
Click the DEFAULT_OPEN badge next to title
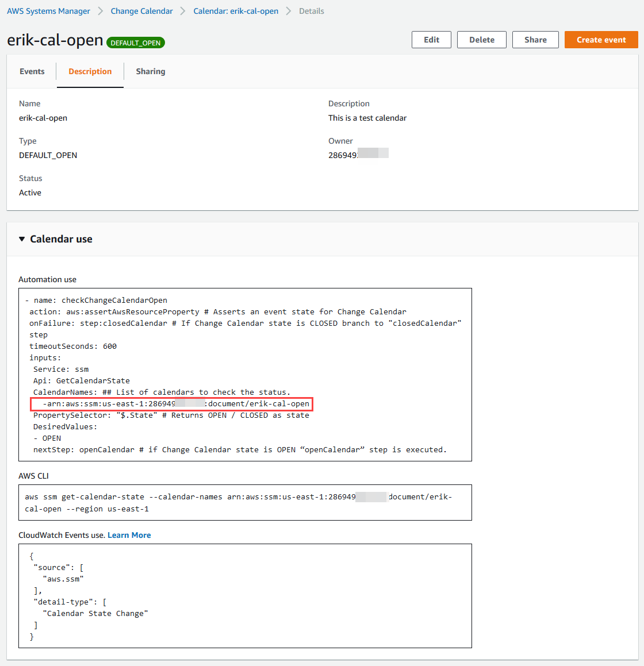pos(136,43)
